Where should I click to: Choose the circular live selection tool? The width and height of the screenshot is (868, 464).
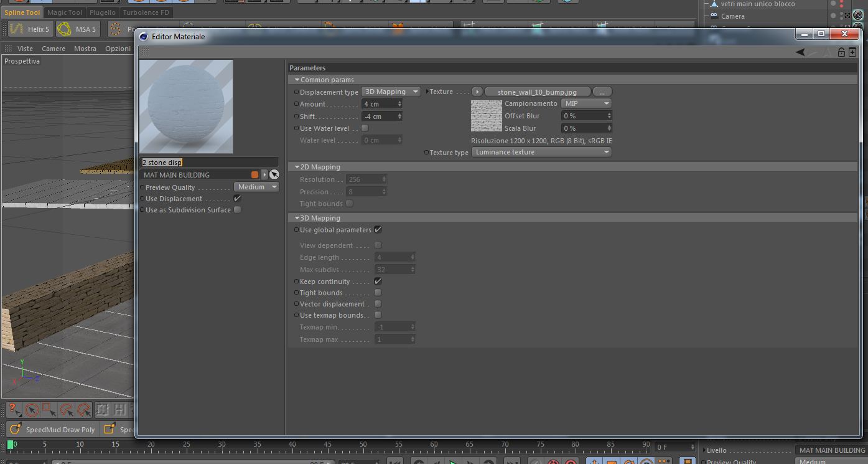pyautogui.click(x=32, y=410)
